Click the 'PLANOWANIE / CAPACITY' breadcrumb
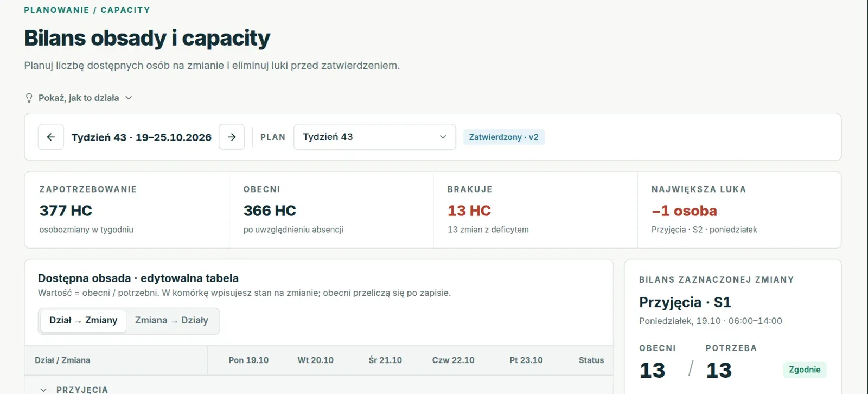 (x=87, y=10)
